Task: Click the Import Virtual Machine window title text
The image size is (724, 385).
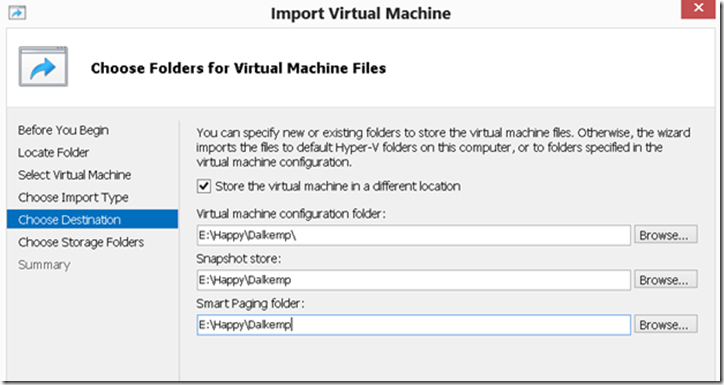Action: click(361, 13)
